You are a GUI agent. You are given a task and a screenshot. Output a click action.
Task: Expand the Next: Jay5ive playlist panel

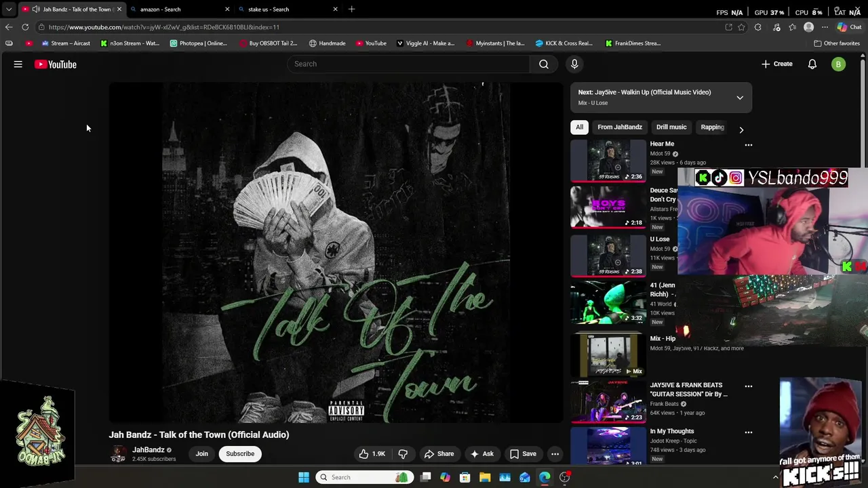pyautogui.click(x=740, y=98)
